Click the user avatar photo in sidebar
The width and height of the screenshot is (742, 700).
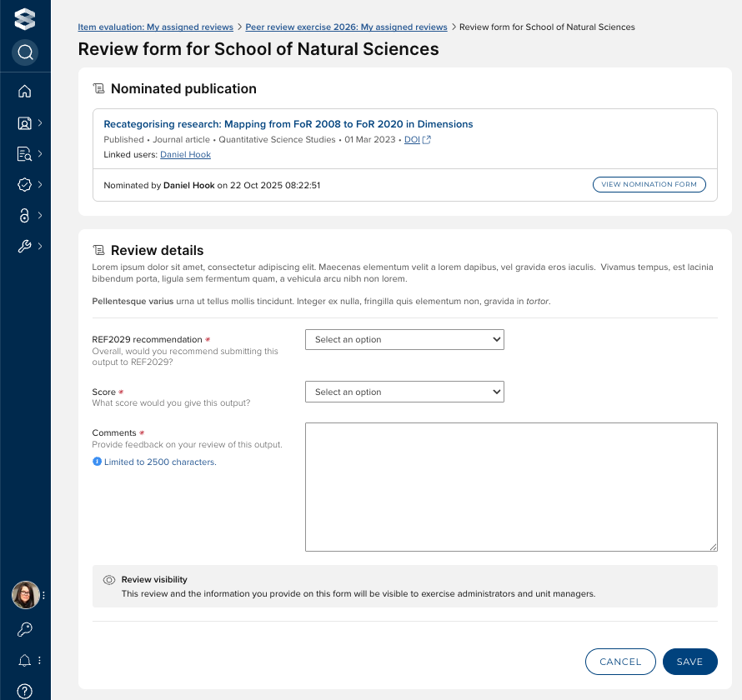(x=25, y=595)
